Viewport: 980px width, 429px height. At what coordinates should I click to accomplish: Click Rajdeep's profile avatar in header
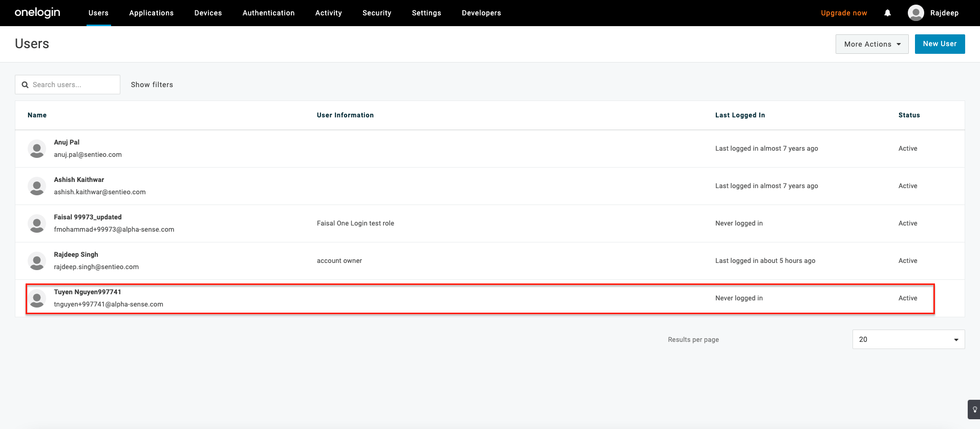(x=915, y=13)
